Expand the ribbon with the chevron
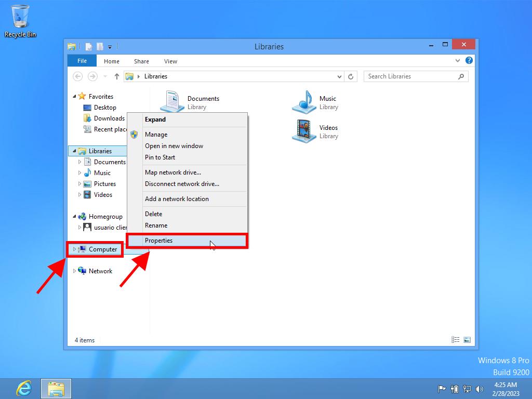Viewport: 532px width, 399px height. pos(458,61)
